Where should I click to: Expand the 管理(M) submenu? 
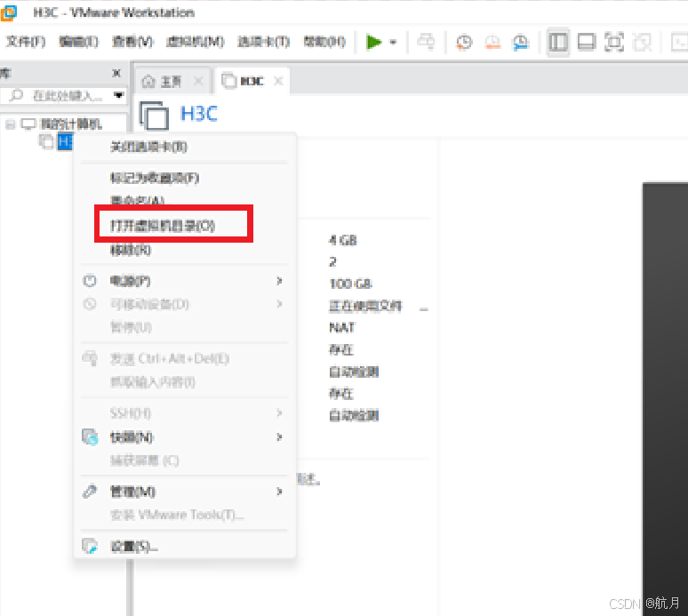click(185, 492)
